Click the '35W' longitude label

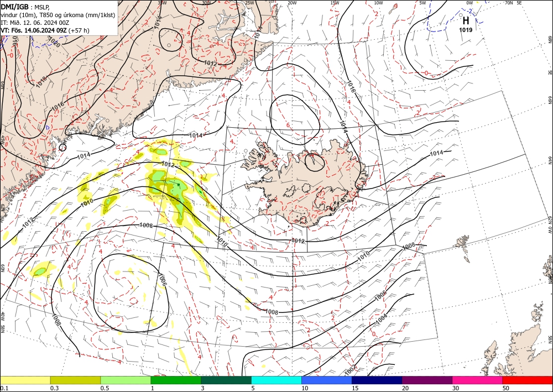point(162,3)
